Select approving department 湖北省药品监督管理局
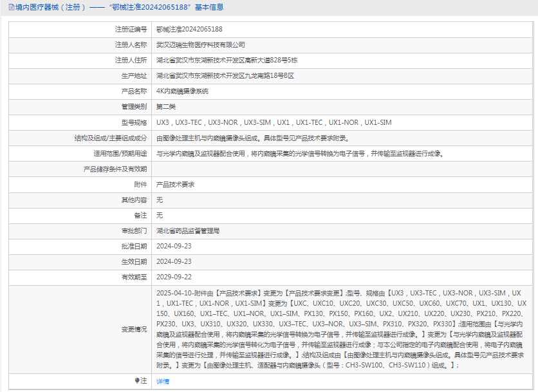538x392 pixels. (x=188, y=230)
